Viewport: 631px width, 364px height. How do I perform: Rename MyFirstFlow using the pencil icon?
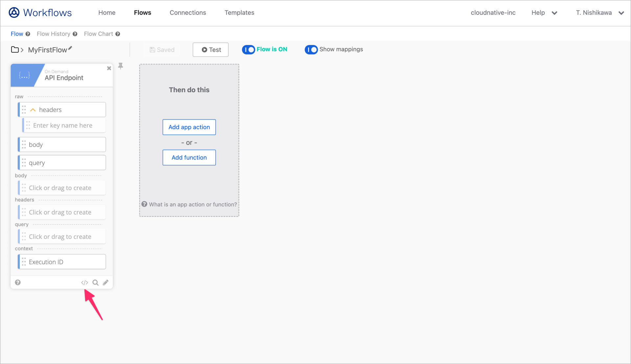click(71, 48)
